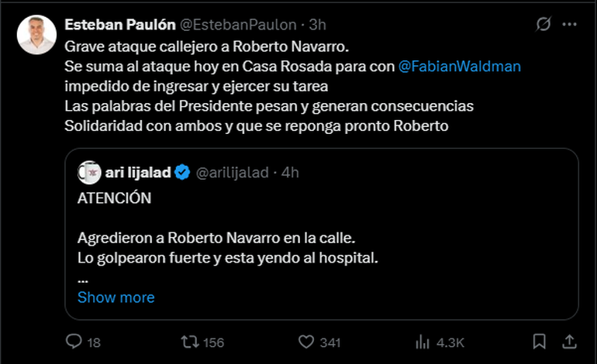The width and height of the screenshot is (597, 364).
Task: Click the quoted tweet's 4h timestamp
Action: point(290,173)
